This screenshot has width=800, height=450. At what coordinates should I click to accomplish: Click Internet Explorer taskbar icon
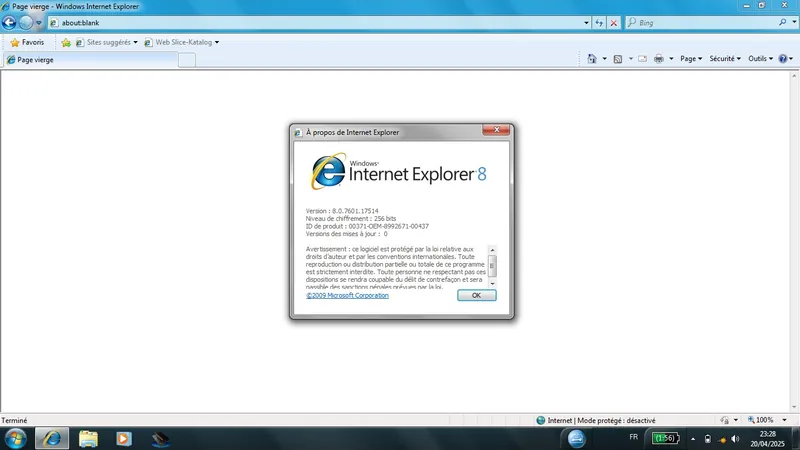pos(52,439)
